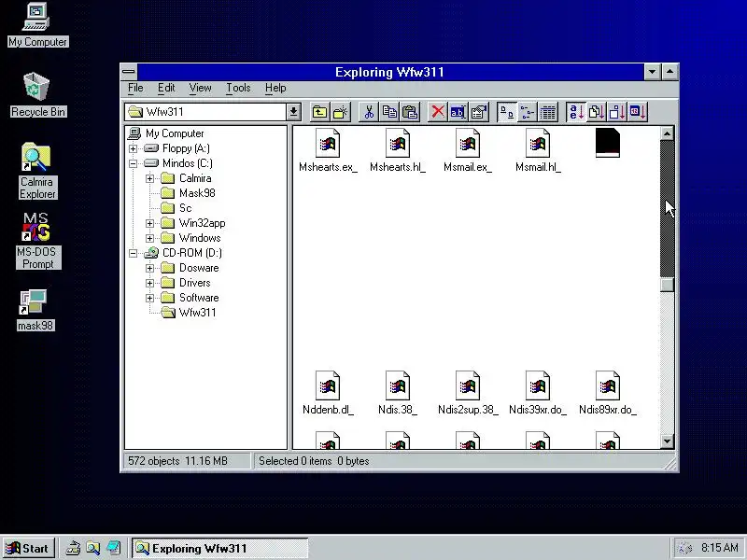Open the Help menu
The image size is (747, 560).
(x=275, y=88)
